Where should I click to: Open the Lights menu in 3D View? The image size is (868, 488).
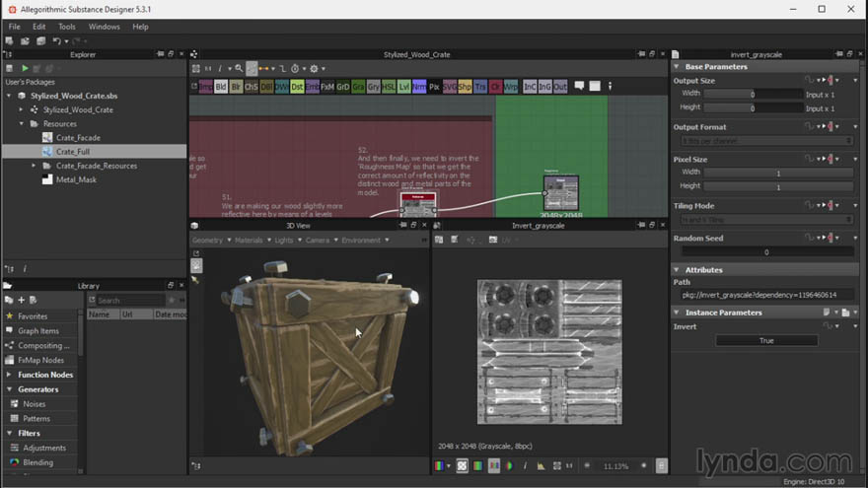[x=288, y=241]
